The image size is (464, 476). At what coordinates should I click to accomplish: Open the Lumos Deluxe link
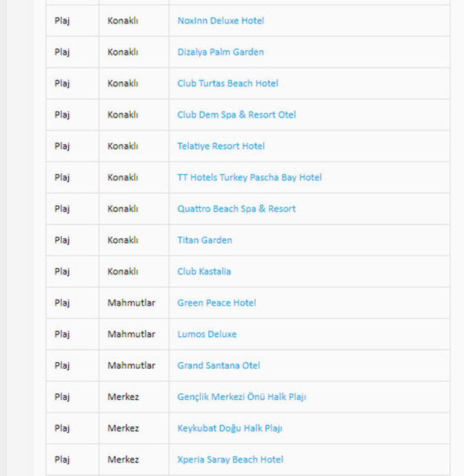[x=207, y=334]
